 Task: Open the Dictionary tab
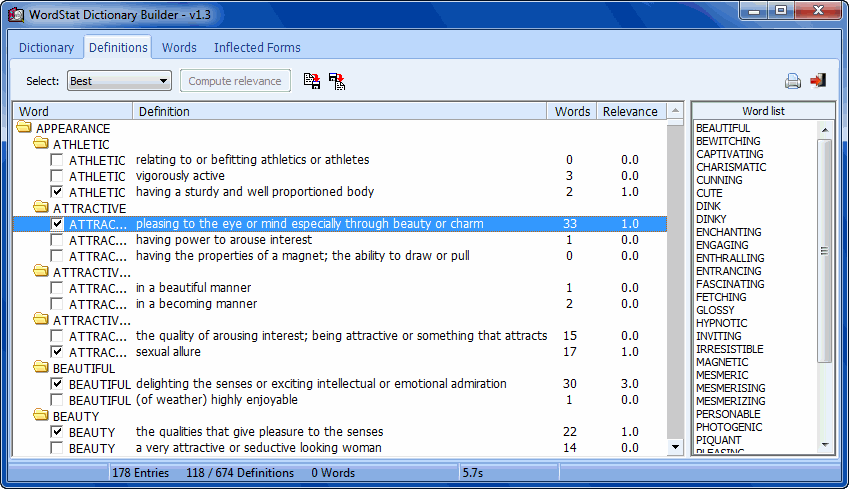46,47
